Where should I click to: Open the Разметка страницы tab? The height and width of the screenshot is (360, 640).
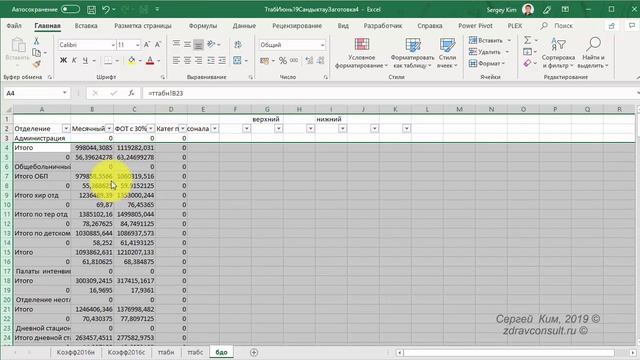[142, 26]
